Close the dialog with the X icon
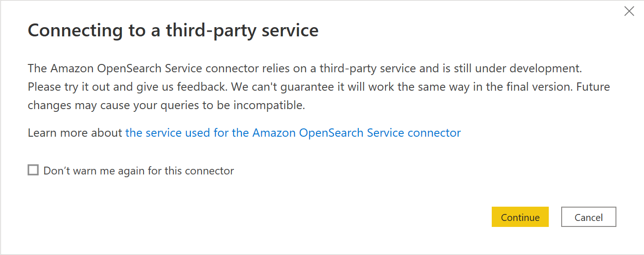The height and width of the screenshot is (255, 644). 629,12
